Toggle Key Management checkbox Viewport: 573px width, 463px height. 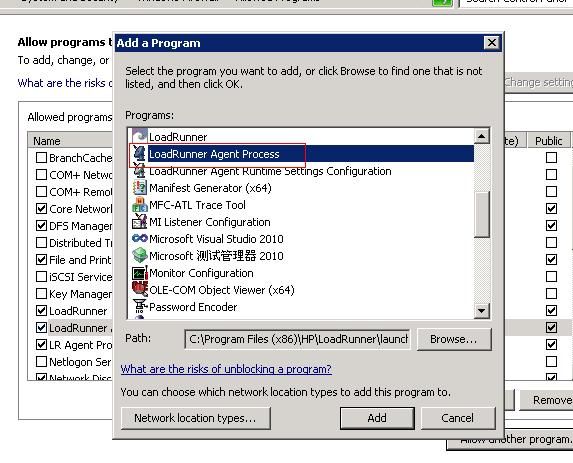(x=41, y=293)
